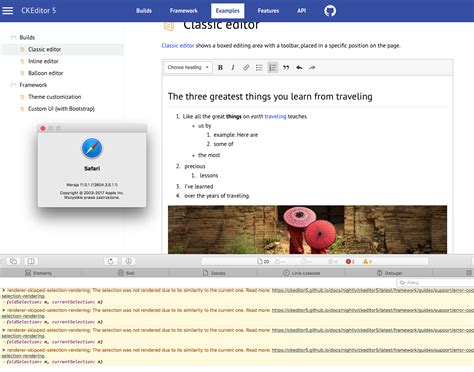The height and width of the screenshot is (372, 474).
Task: Reload the page from inspector toolbar
Action: (x=111, y=261)
